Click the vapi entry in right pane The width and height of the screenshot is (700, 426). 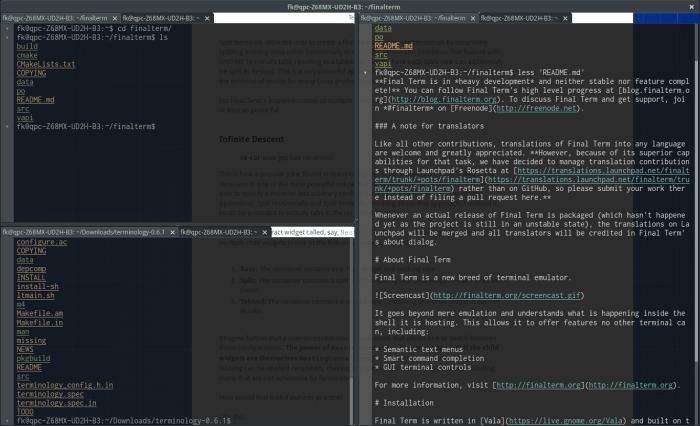click(x=383, y=63)
